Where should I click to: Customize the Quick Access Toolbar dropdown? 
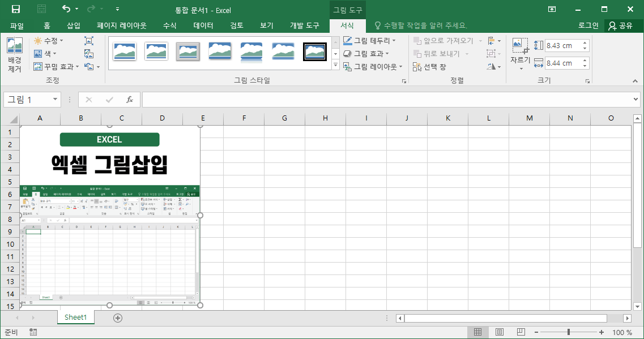click(117, 9)
